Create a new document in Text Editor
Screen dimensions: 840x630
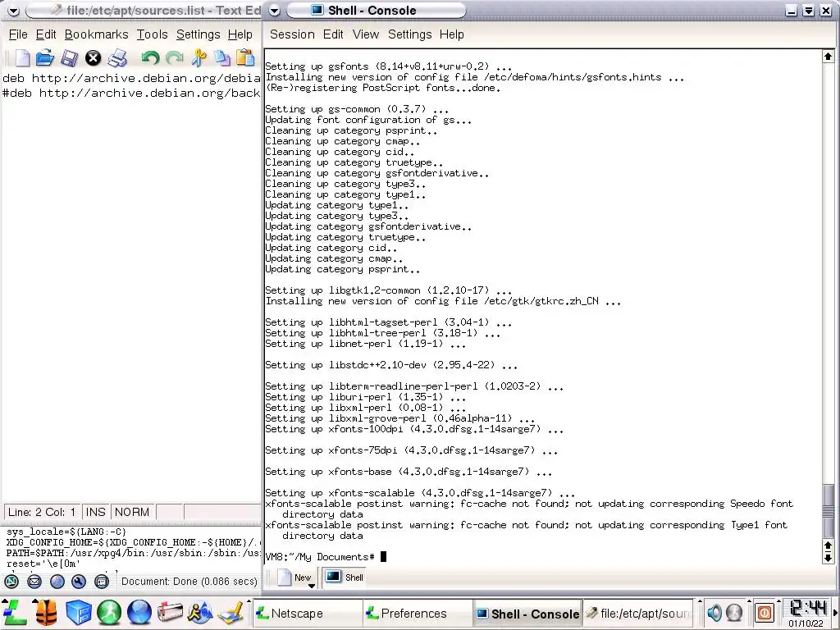click(x=22, y=58)
